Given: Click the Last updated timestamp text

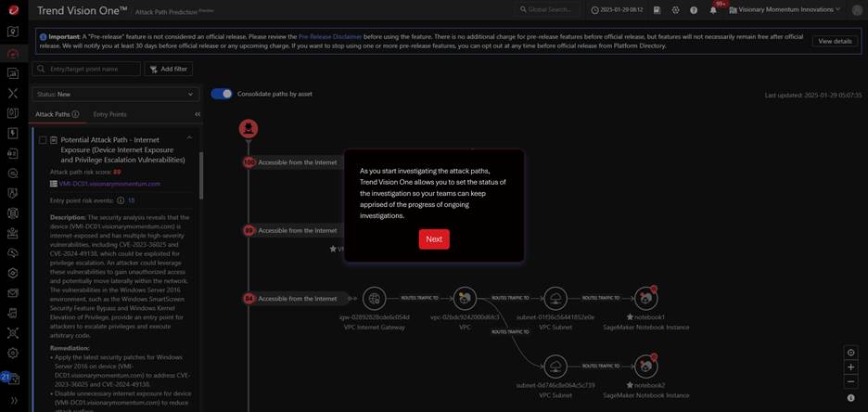Looking at the screenshot, I should 813,96.
